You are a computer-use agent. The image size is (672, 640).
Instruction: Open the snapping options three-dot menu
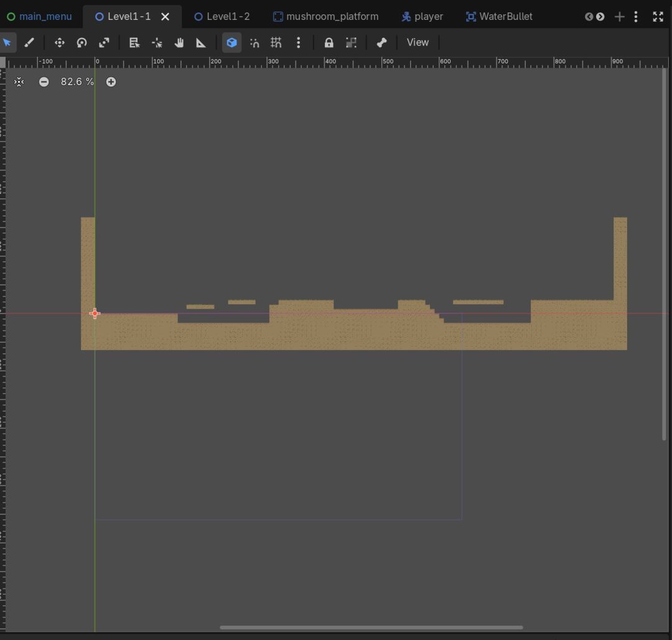click(298, 42)
